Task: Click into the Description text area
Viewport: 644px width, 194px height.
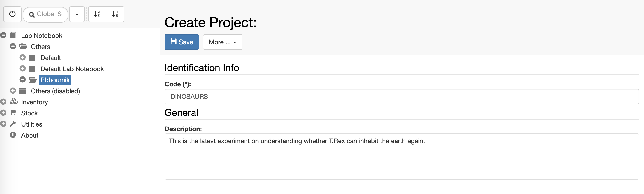Action: 402,157
